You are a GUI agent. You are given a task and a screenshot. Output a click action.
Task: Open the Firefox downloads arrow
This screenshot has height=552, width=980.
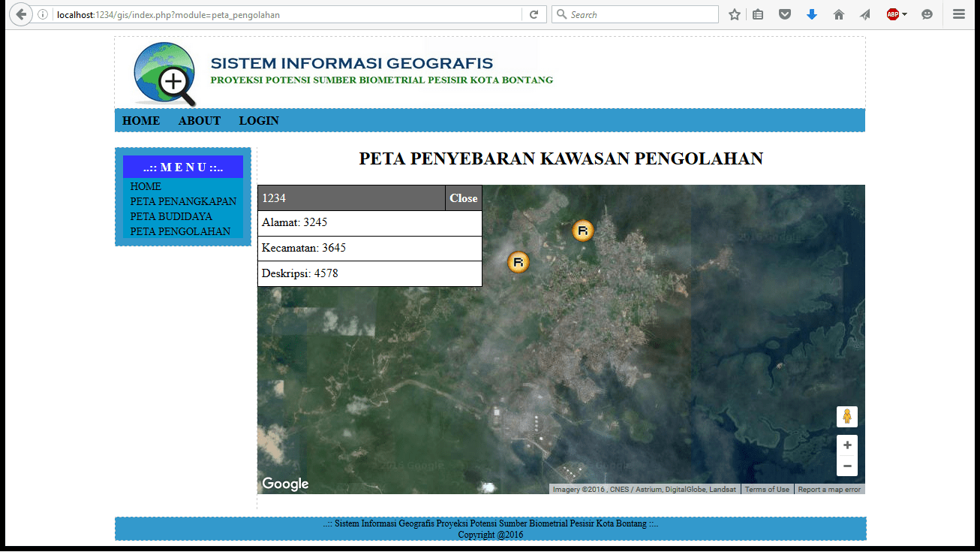812,14
